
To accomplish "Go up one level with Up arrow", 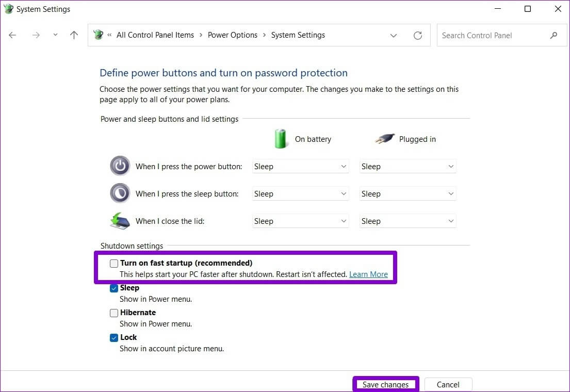I will coord(74,35).
